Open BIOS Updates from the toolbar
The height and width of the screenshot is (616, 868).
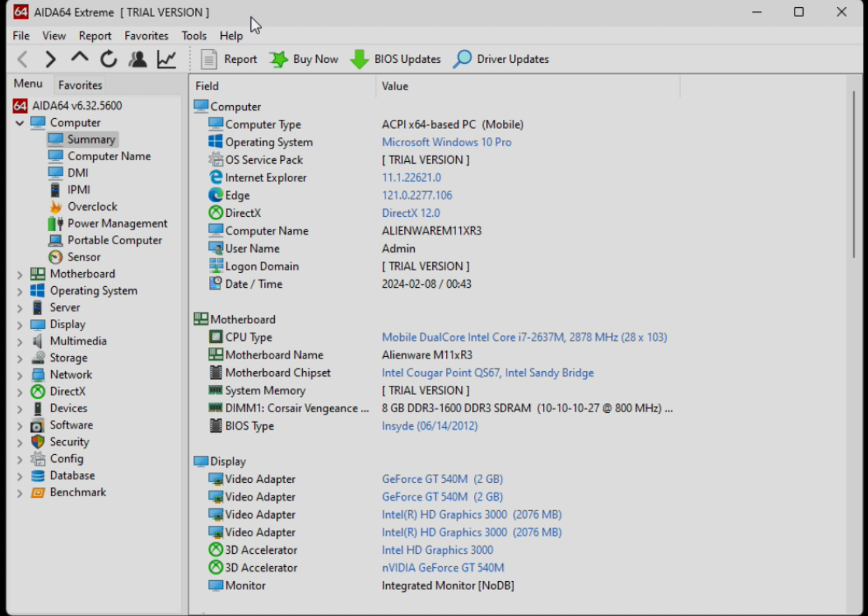(x=395, y=59)
